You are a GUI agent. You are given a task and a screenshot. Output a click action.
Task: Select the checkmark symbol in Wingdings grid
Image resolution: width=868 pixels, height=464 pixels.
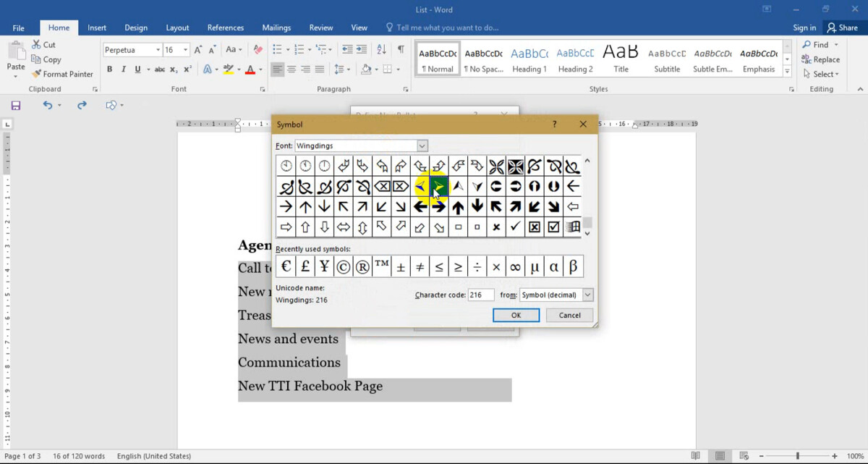pos(515,227)
